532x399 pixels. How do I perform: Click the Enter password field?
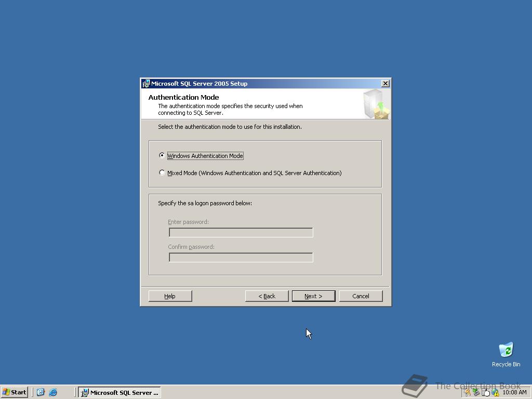[x=241, y=232]
